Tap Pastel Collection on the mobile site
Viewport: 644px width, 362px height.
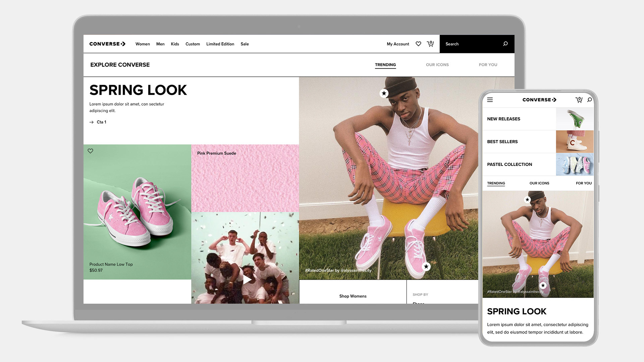(509, 164)
